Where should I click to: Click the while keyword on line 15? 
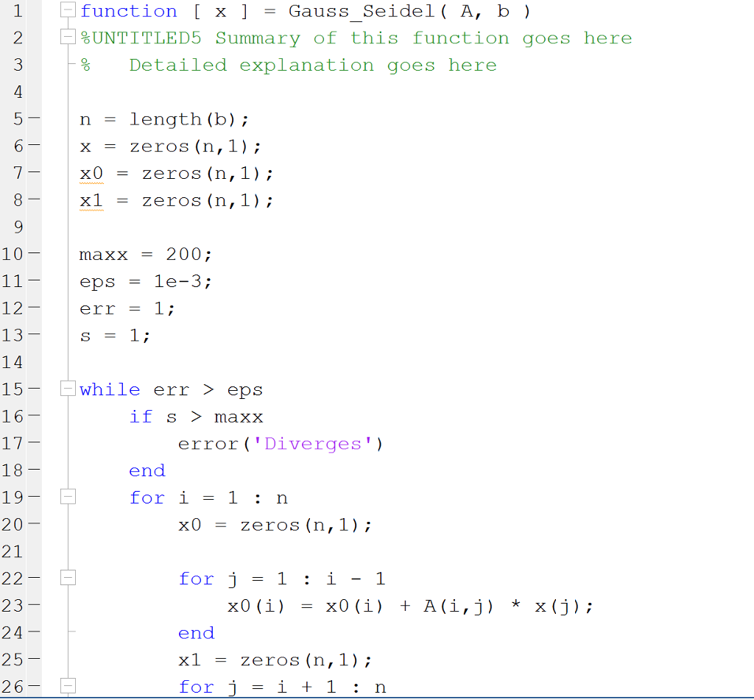(109, 389)
